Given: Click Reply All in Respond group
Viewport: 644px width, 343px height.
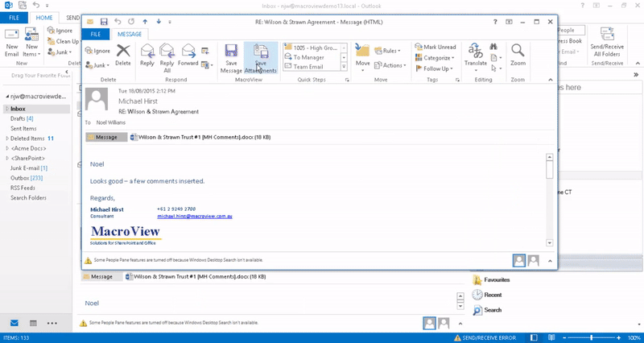Looking at the screenshot, I should 167,58.
